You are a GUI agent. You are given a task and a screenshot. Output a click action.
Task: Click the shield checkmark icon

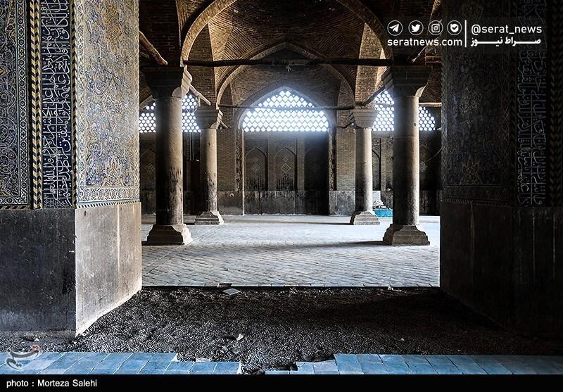click(455, 28)
